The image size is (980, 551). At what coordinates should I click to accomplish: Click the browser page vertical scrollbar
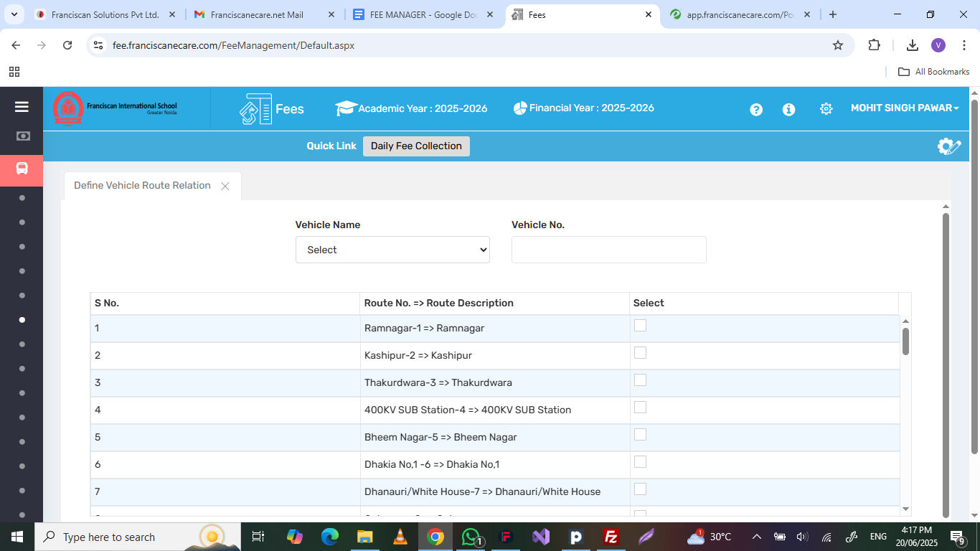point(974,276)
